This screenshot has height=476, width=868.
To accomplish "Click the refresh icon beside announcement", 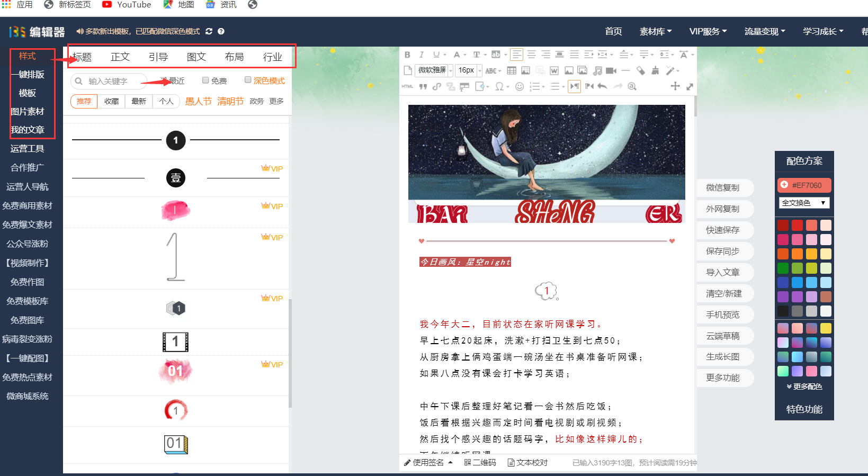I will pos(209,31).
